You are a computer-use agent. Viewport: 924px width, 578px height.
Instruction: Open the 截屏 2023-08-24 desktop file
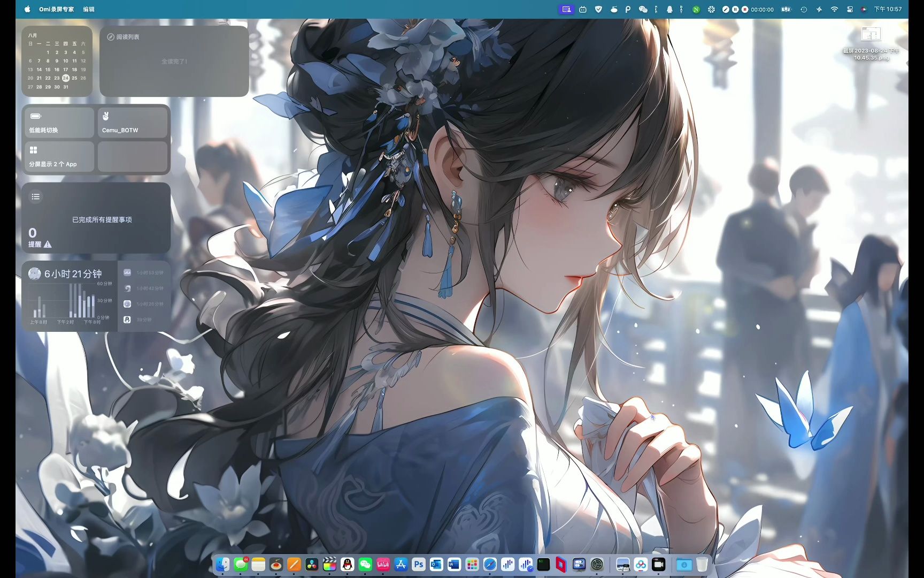(871, 43)
